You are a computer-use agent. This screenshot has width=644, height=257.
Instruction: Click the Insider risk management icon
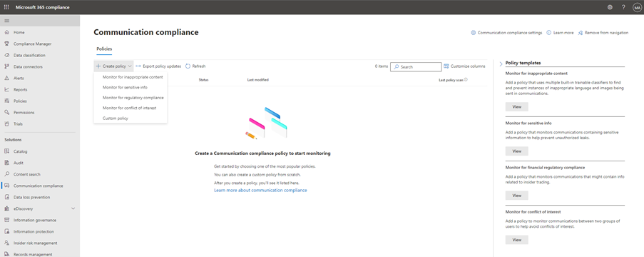coord(6,243)
